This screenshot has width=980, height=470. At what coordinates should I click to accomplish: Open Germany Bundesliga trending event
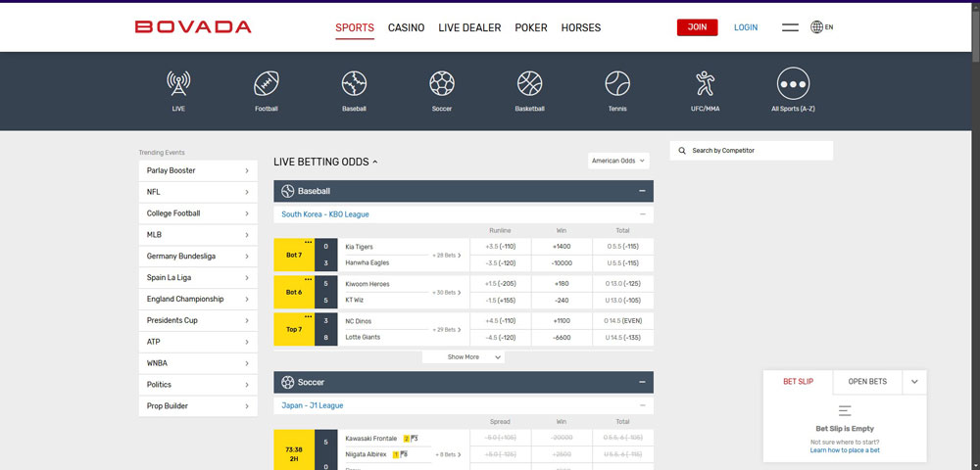point(198,256)
